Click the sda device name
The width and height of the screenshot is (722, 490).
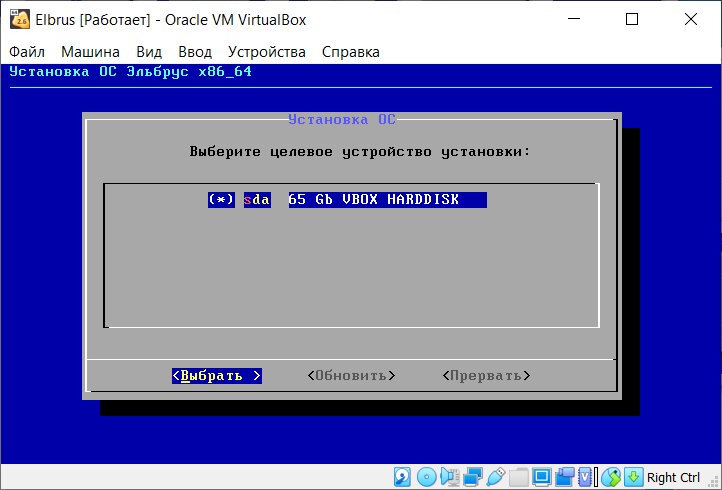click(257, 199)
